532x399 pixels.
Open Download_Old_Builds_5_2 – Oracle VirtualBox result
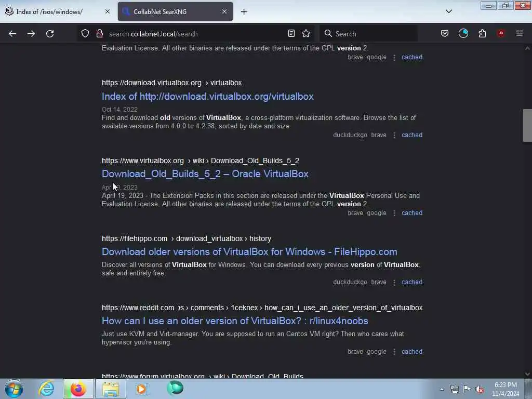[x=205, y=174]
